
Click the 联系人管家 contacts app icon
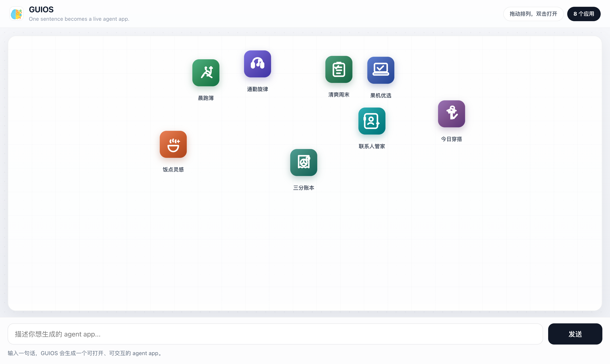click(x=372, y=121)
